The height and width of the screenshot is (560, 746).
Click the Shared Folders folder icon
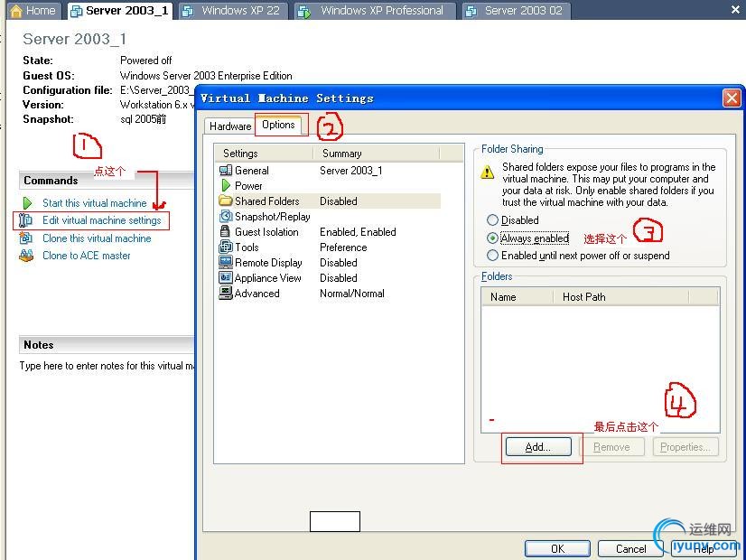pyautogui.click(x=226, y=201)
